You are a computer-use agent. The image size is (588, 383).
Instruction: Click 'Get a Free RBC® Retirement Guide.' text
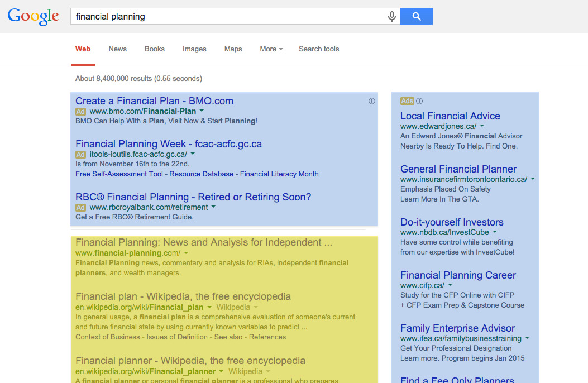click(134, 217)
